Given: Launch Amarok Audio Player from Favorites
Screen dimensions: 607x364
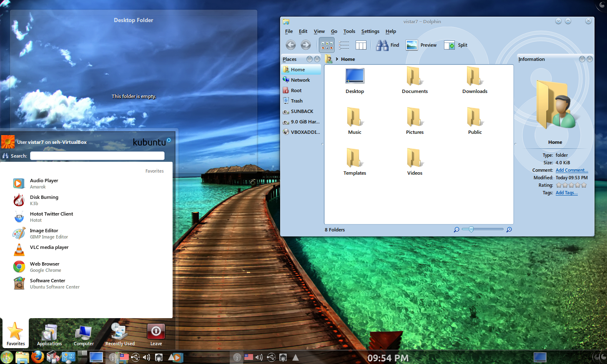Looking at the screenshot, I should click(44, 183).
